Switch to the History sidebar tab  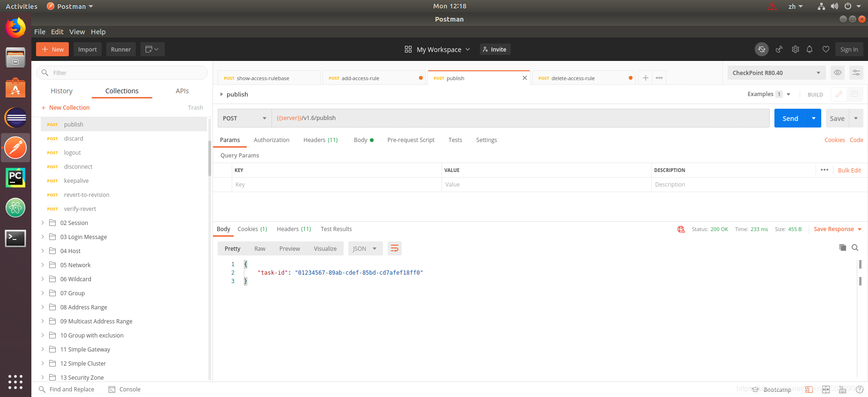coord(62,91)
